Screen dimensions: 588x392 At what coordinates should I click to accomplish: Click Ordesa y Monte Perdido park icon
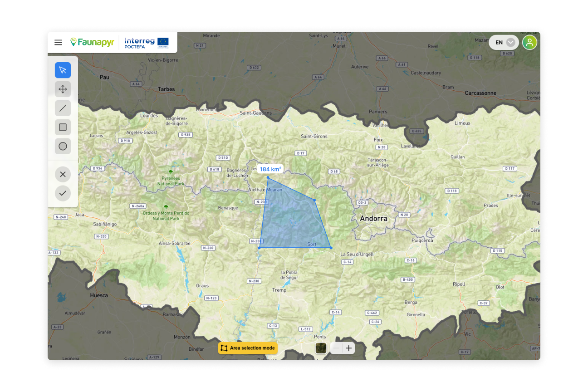tap(166, 207)
